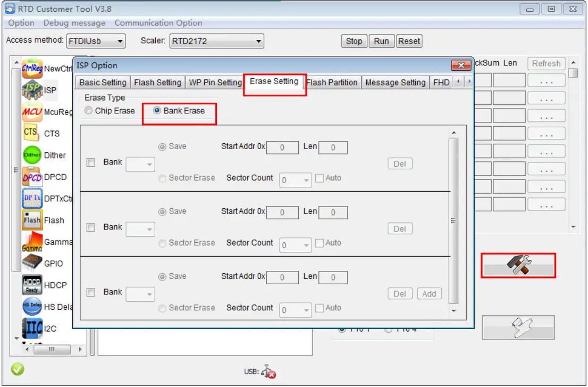Open the DPCD tool icon
This screenshot has height=387, width=588.
coord(32,177)
